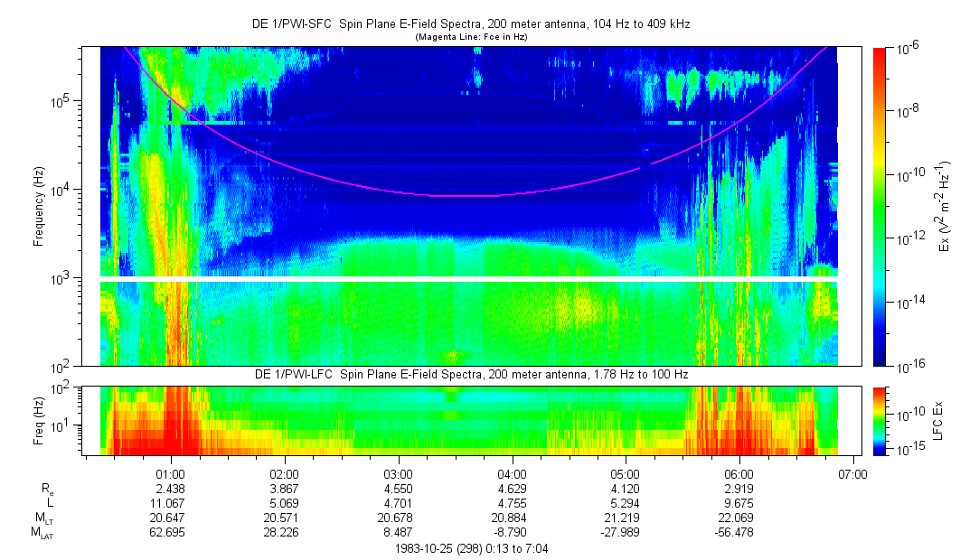Click the date range label 1983-10-25
The height and width of the screenshot is (560, 979).
[469, 548]
